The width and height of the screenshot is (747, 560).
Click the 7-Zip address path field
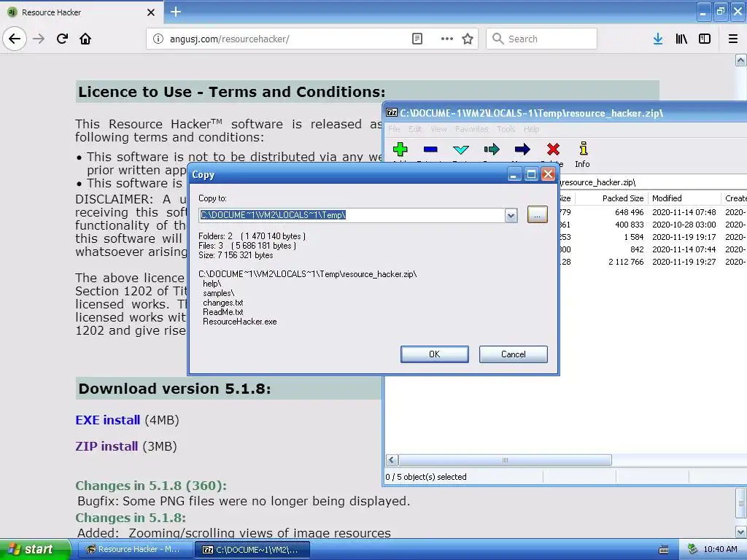click(x=653, y=182)
